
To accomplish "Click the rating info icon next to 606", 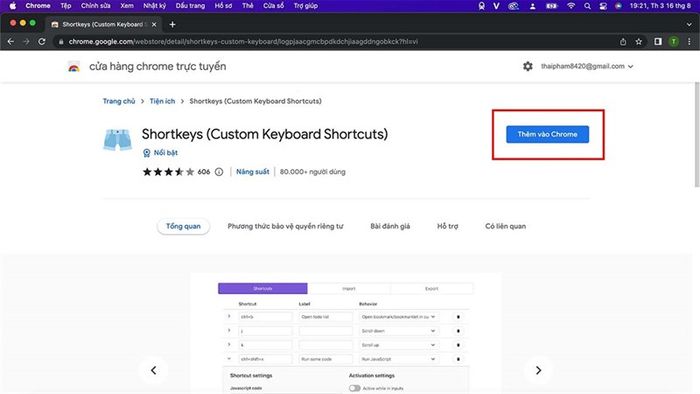I will [x=219, y=172].
